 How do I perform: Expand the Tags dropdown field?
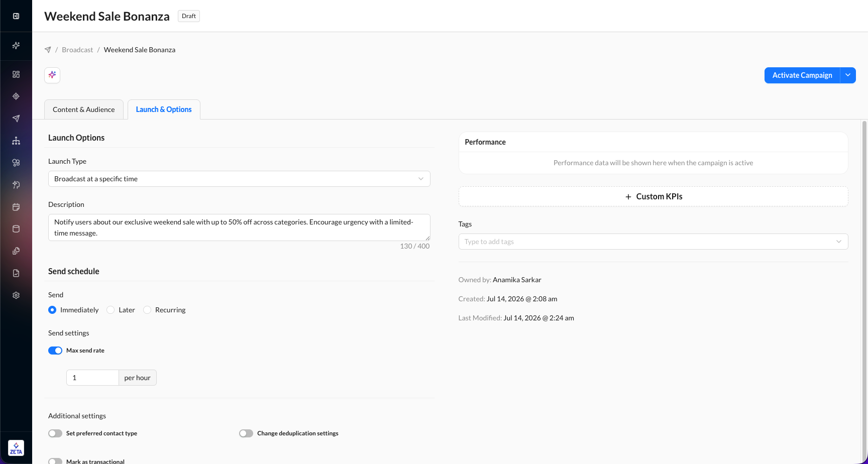[x=653, y=242]
